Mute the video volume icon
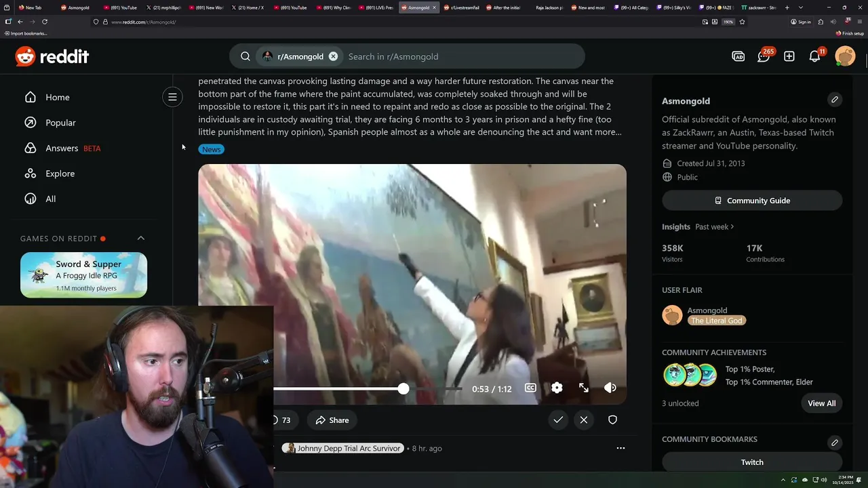Viewport: 868px width, 488px height. click(610, 388)
